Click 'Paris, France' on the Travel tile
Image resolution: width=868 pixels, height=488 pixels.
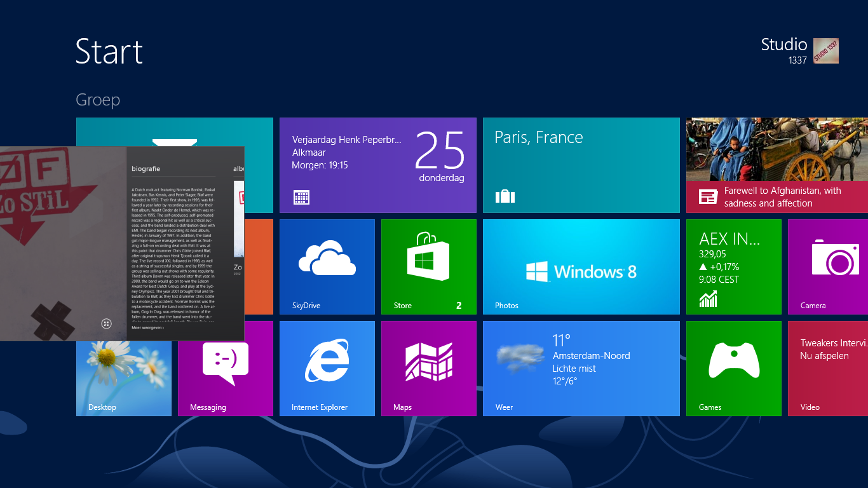539,137
